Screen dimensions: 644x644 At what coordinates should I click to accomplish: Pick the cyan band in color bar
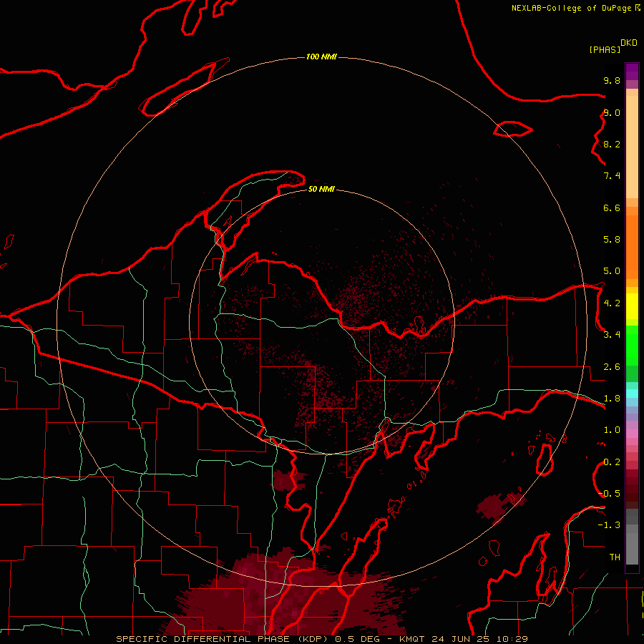632,394
